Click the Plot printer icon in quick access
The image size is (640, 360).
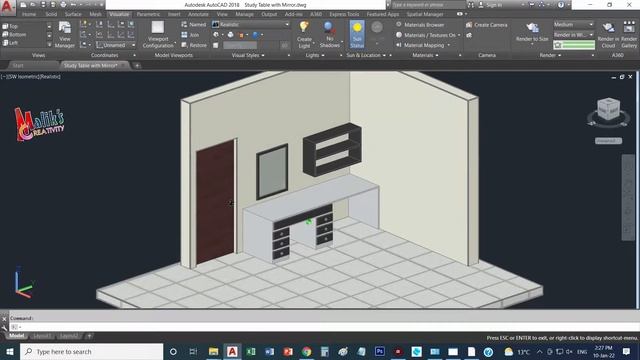[63, 5]
